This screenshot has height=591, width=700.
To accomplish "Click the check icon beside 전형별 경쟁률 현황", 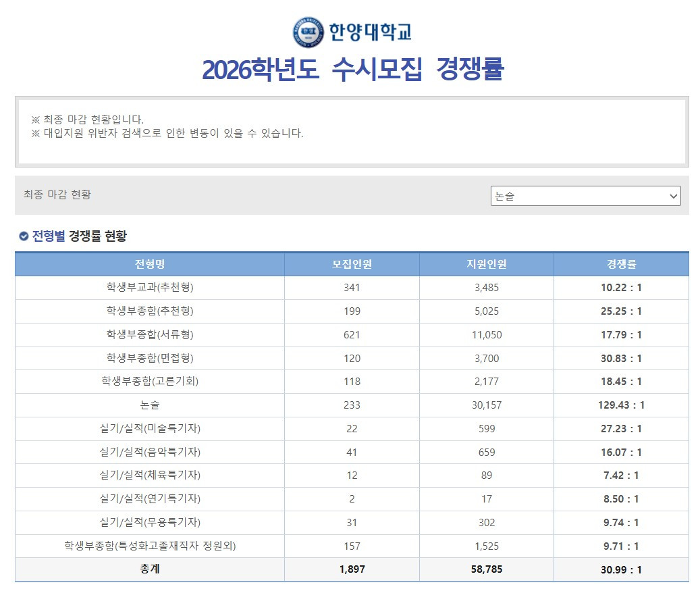I will click(x=24, y=236).
